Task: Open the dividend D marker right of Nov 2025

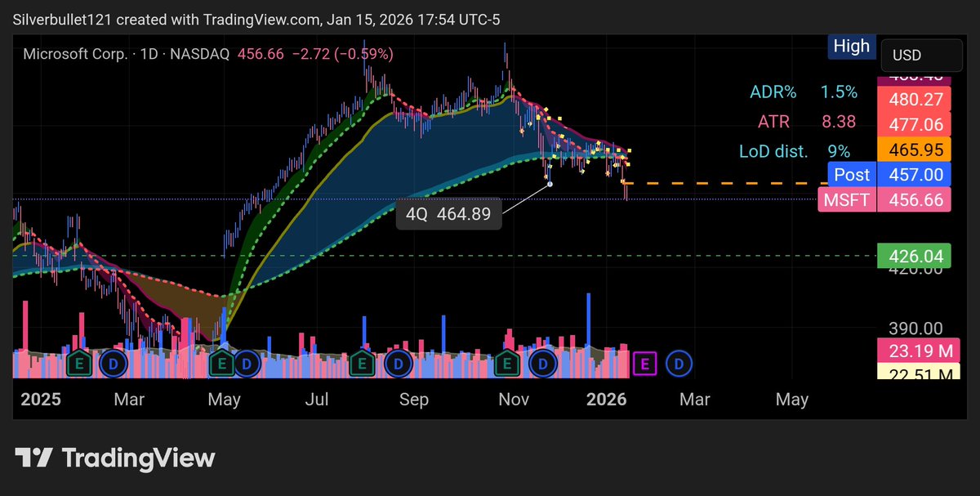Action: (545, 363)
